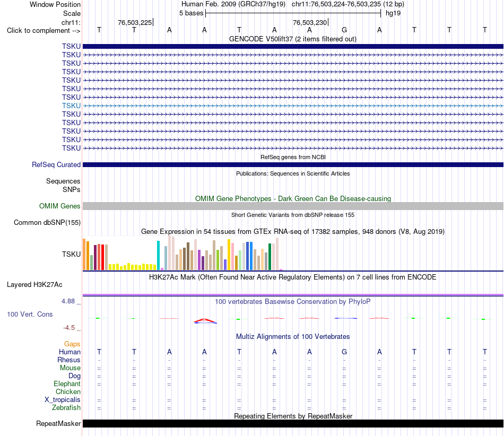Click the OMIM Gene Phenotypes track title
The image size is (504, 436).
click(x=293, y=198)
